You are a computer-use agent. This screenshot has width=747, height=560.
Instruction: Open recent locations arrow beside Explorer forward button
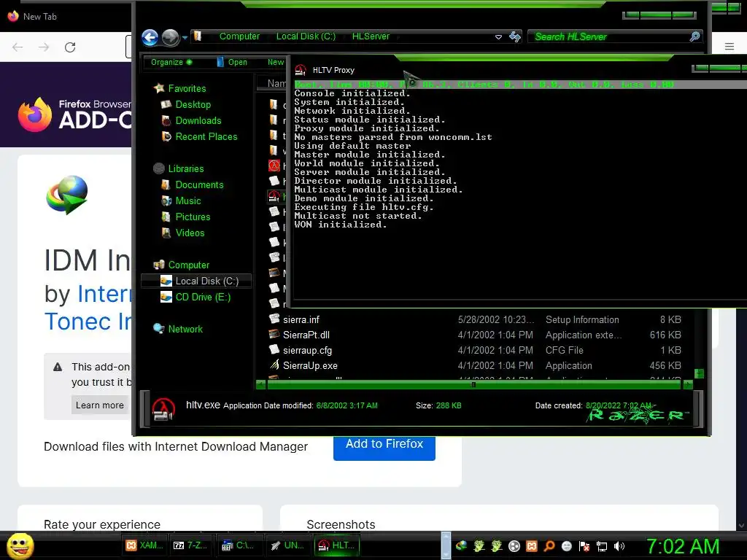point(185,37)
